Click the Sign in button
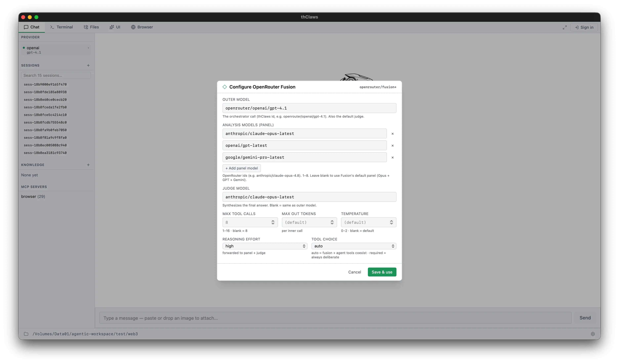Viewport: 619px width, 364px height. point(584,27)
